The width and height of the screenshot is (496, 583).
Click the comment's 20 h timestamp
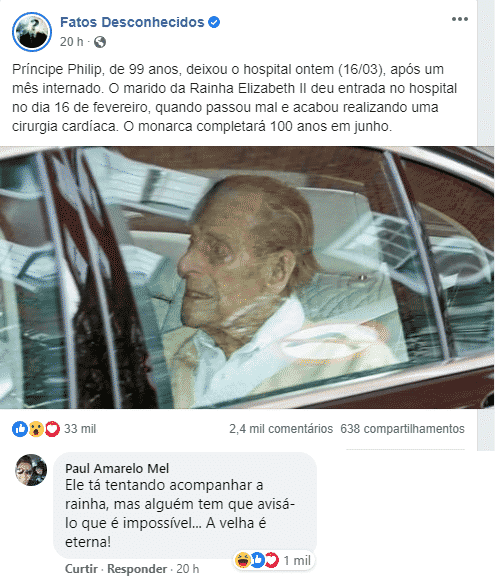point(187,569)
